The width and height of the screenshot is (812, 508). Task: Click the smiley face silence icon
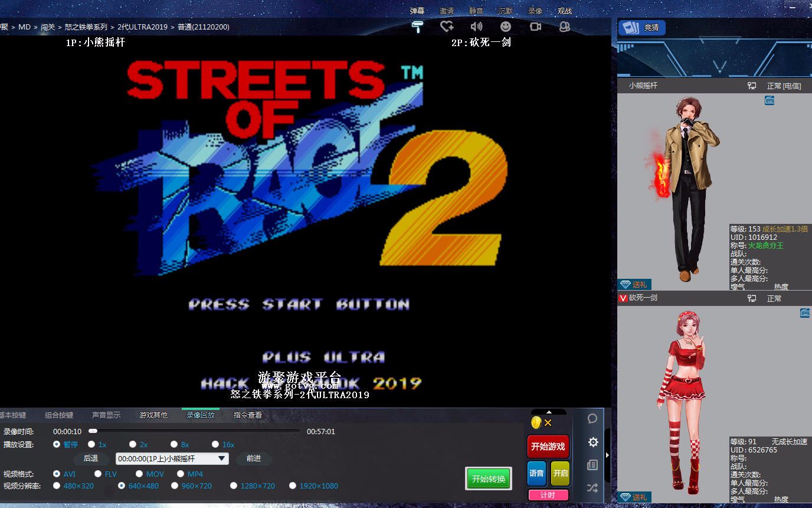[x=506, y=27]
